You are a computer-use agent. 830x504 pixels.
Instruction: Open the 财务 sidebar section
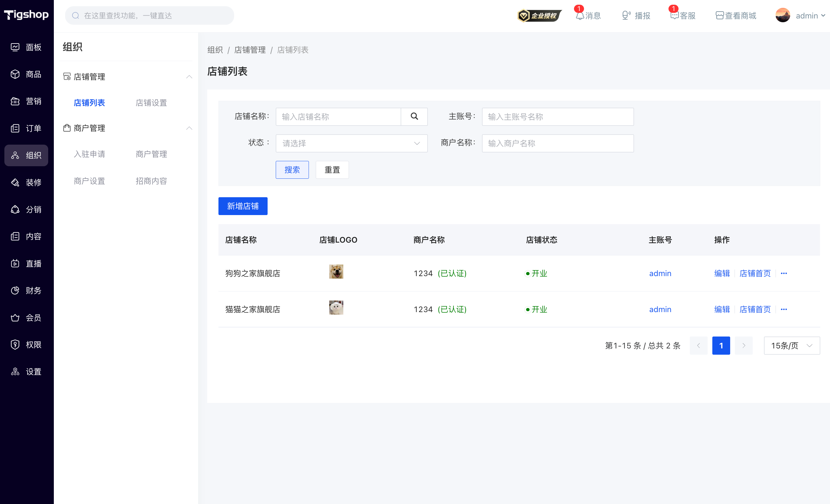26,291
